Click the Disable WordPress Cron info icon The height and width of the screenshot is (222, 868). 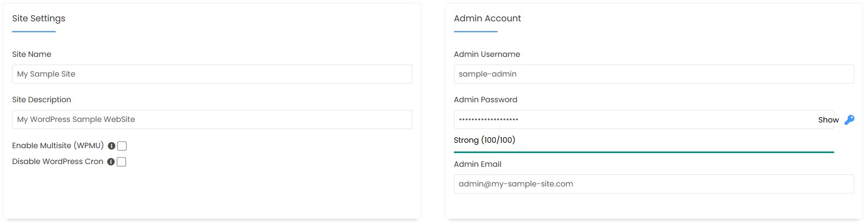pos(111,162)
